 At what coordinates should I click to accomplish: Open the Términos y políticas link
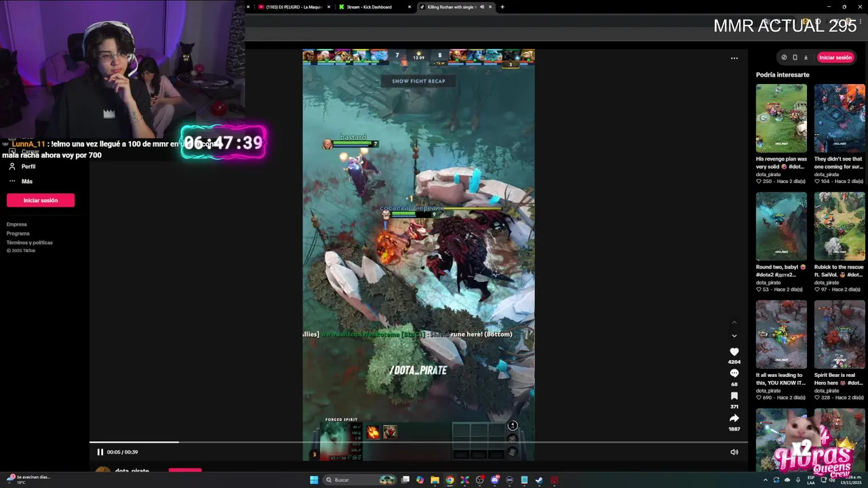(30, 243)
